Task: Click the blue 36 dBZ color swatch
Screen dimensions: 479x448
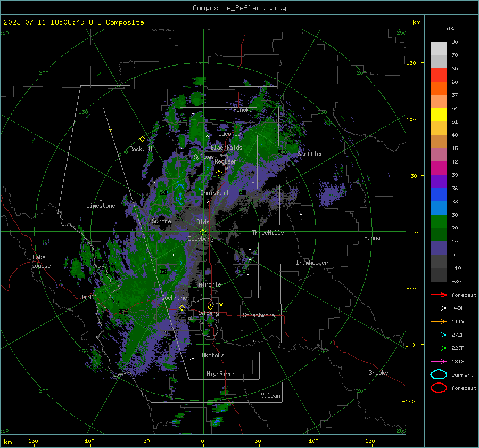Action: point(439,194)
